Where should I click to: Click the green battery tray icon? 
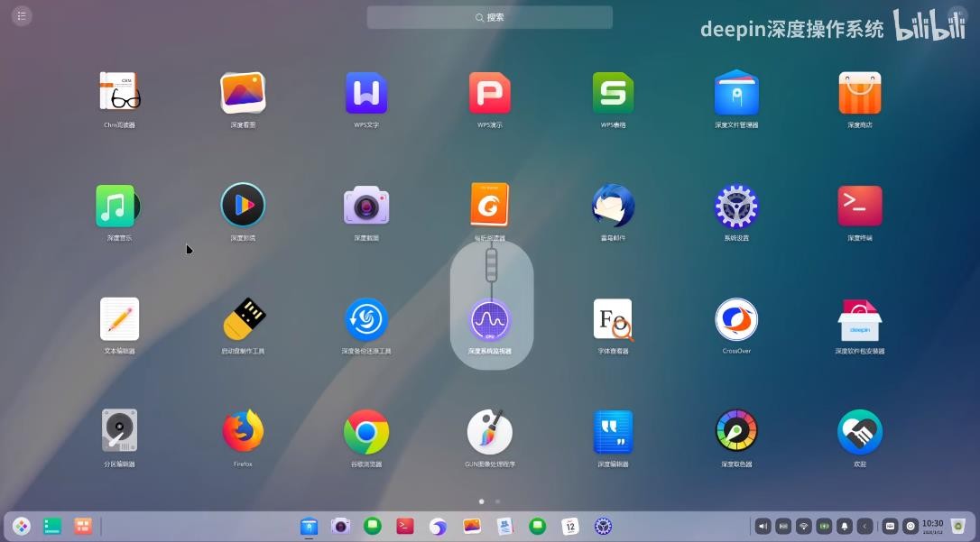[825, 527]
